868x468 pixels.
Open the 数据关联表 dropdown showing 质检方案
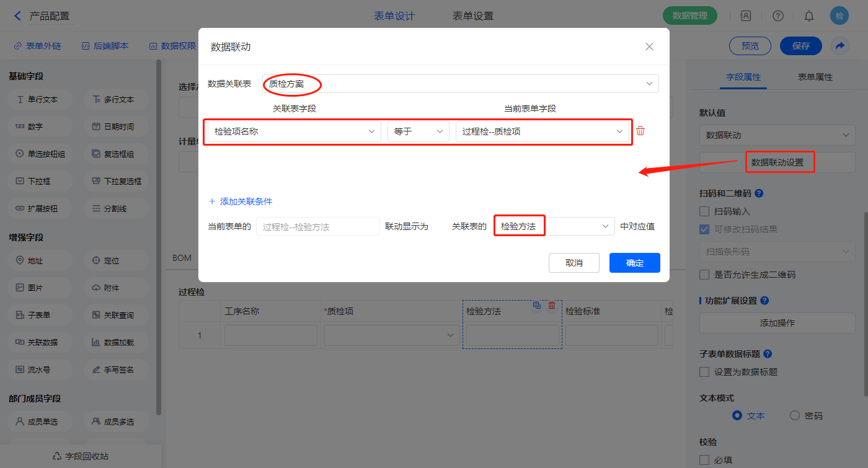460,84
